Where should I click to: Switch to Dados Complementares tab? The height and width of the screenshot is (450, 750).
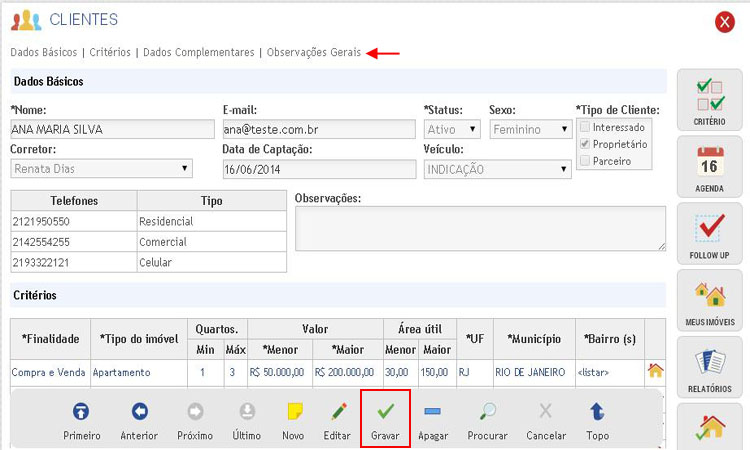[198, 52]
